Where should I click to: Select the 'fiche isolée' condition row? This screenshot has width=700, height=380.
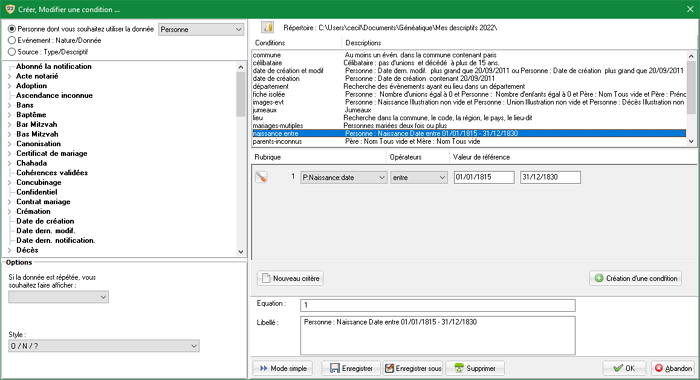click(469, 94)
